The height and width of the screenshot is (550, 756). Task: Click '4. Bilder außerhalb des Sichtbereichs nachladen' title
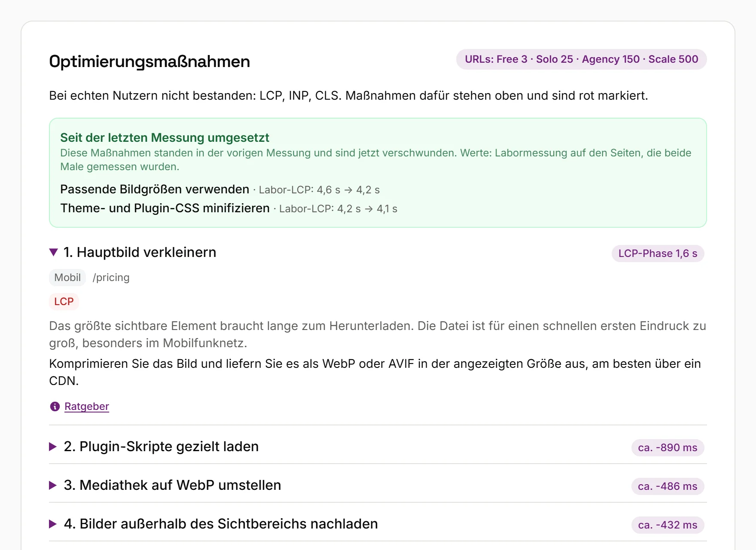pos(221,524)
